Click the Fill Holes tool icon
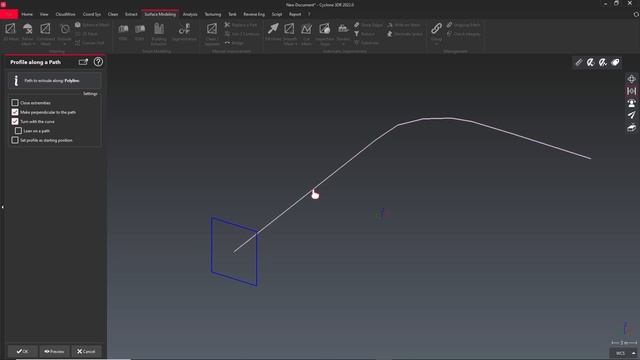This screenshot has height=360, width=640. [273, 29]
